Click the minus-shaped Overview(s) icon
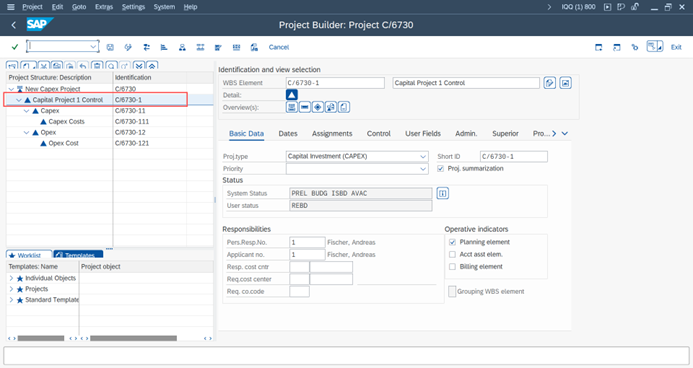 [305, 107]
